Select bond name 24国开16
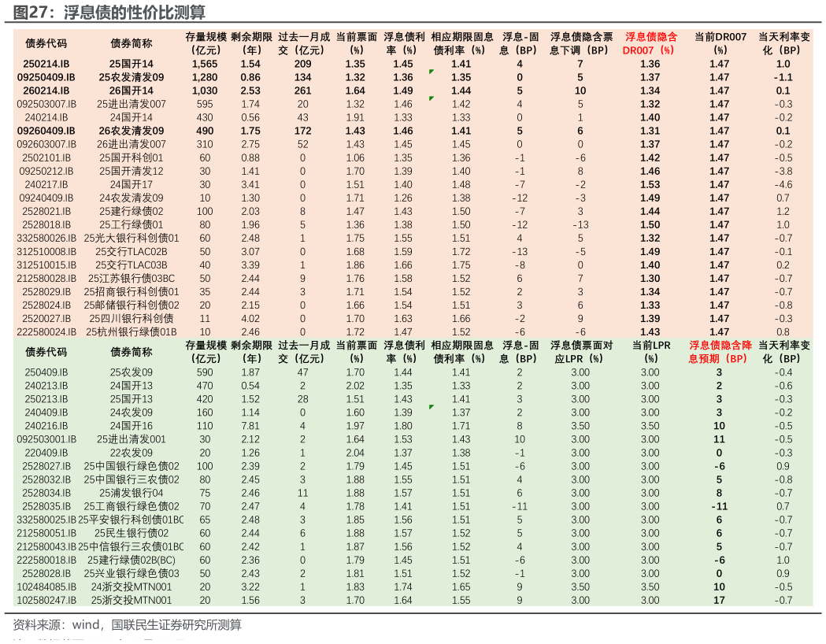826x644 pixels. pos(131,427)
